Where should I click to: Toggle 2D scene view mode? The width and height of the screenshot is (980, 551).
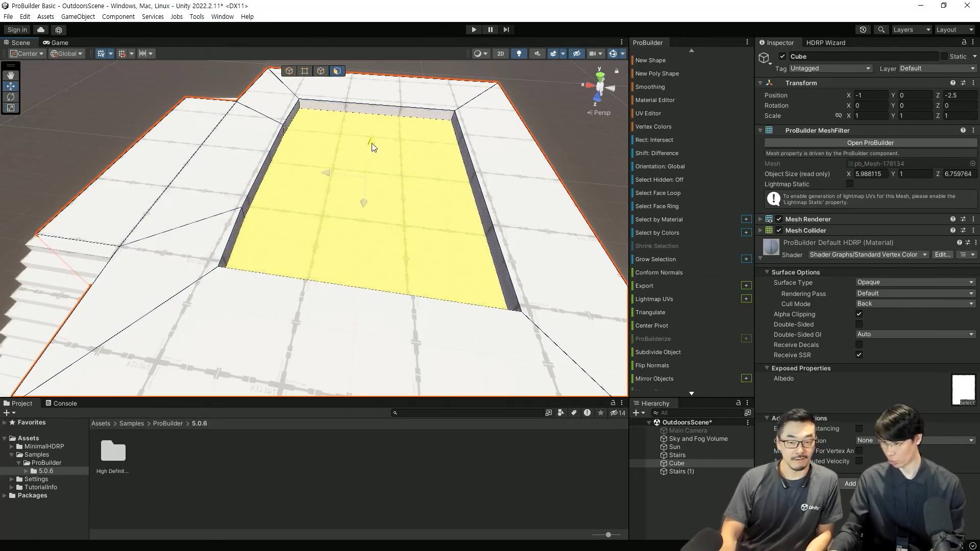pos(500,54)
